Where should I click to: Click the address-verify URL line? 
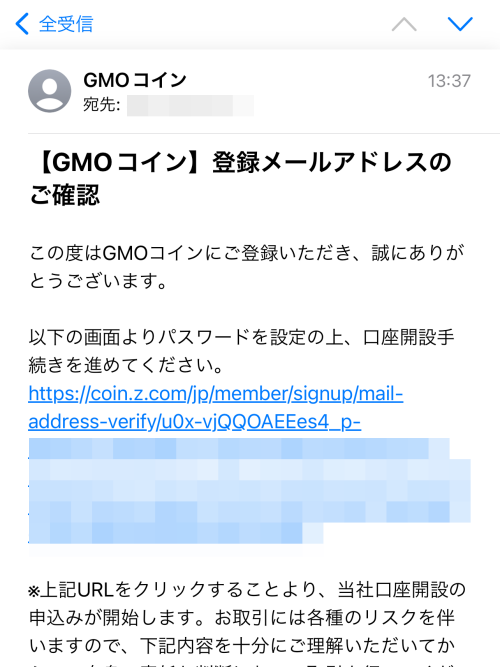pyautogui.click(x=195, y=422)
